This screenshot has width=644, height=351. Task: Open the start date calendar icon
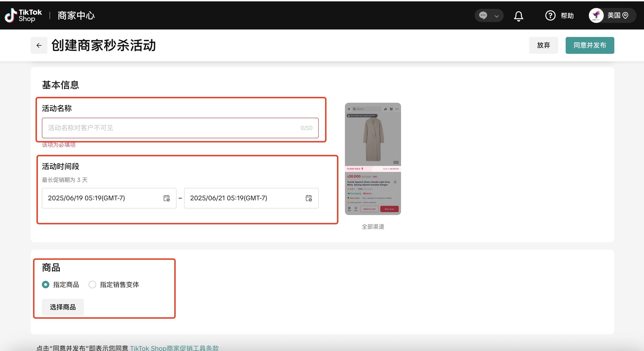pyautogui.click(x=166, y=198)
